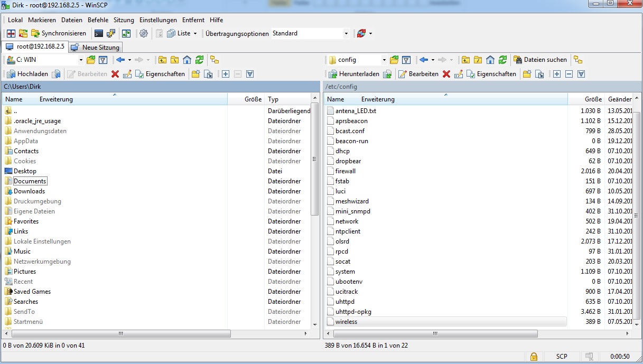Open the Lokal menu
The image size is (643, 364).
pyautogui.click(x=15, y=20)
